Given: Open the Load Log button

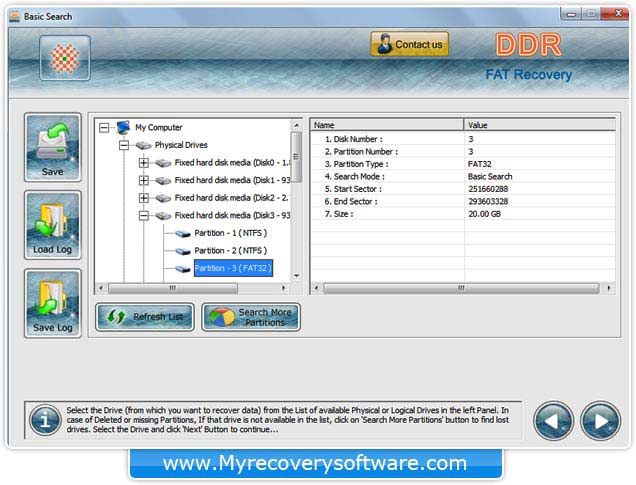Looking at the screenshot, I should click(53, 225).
